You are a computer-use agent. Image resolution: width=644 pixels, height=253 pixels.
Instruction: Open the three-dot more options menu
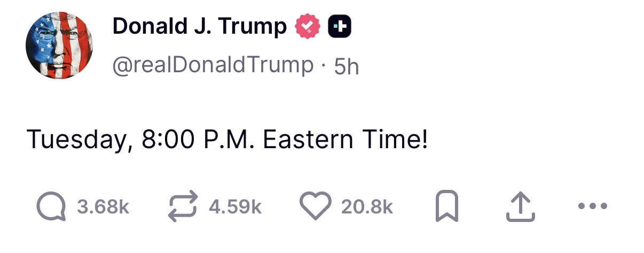593,206
